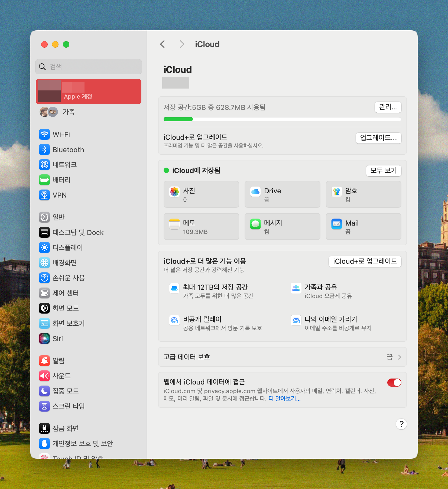Expand 고급 데이터 보호 row chevron

(400, 357)
